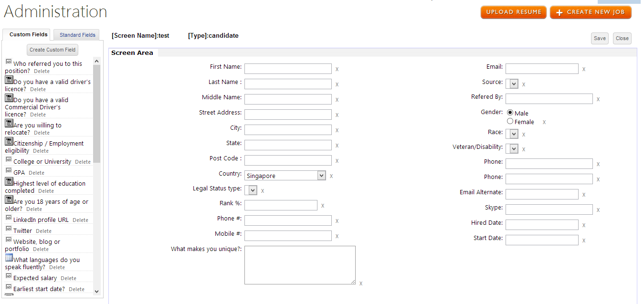This screenshot has height=304, width=644.
Task: Click the icon beside 'Citizenship / Employment eligibility'
Action: pyautogui.click(x=9, y=141)
